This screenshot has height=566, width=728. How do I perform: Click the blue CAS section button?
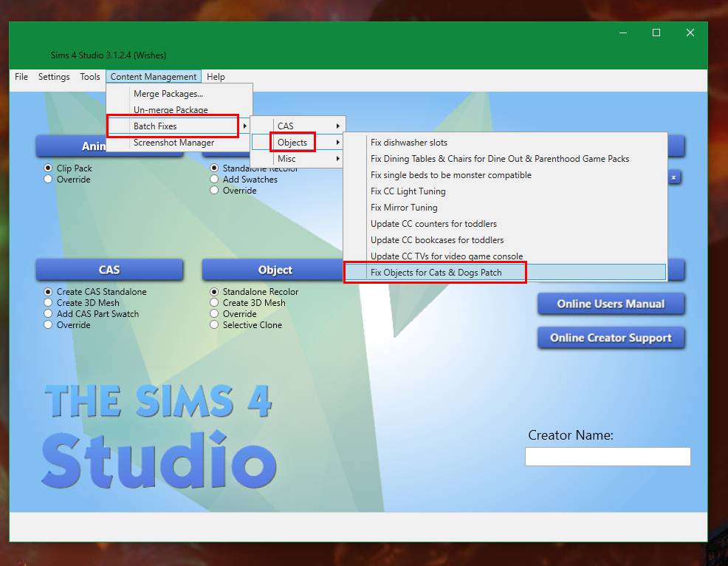coord(109,270)
